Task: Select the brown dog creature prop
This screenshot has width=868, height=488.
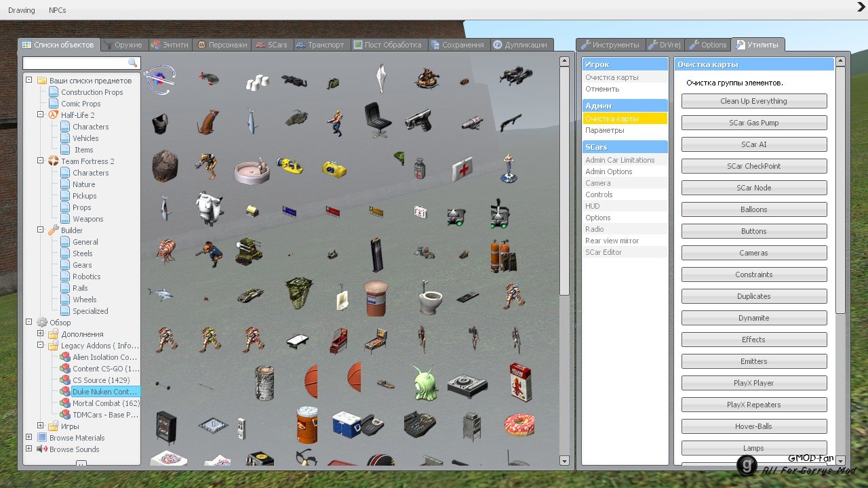Action: [208, 122]
